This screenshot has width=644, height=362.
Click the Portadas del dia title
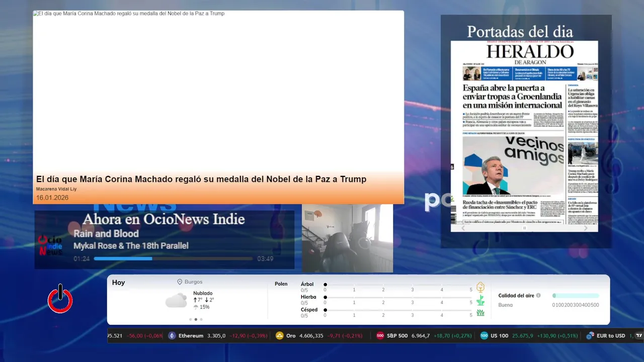point(520,32)
